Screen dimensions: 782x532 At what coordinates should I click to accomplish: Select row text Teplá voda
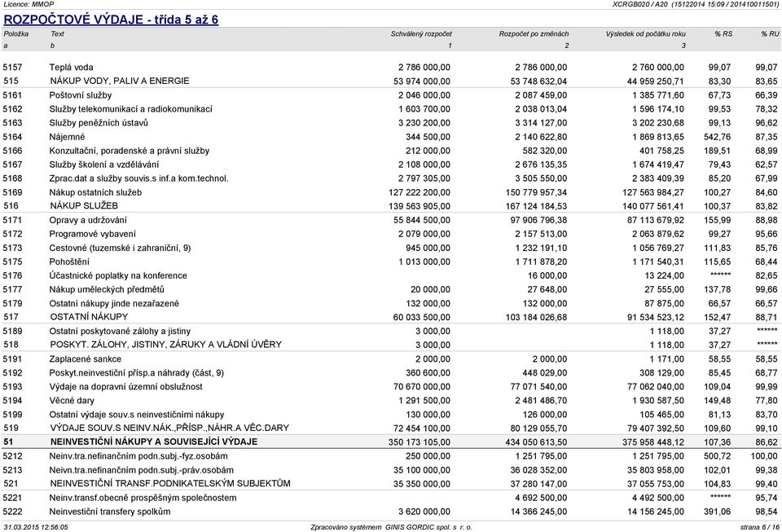pyautogui.click(x=71, y=68)
